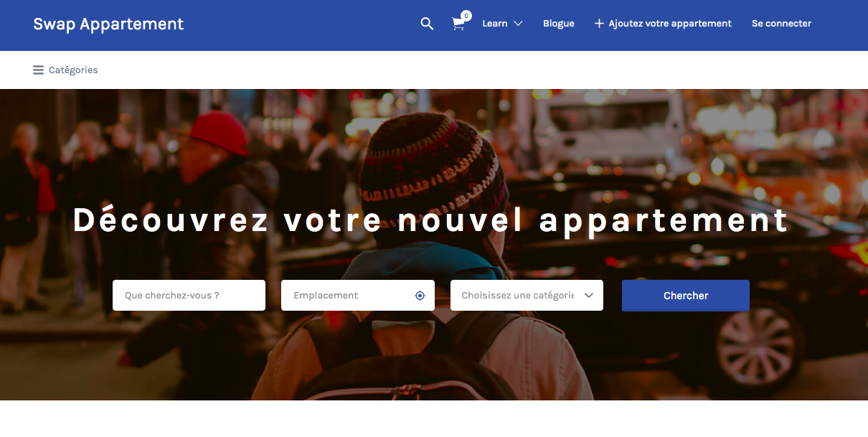
Task: Open the shopping cart icon
Action: pos(458,24)
